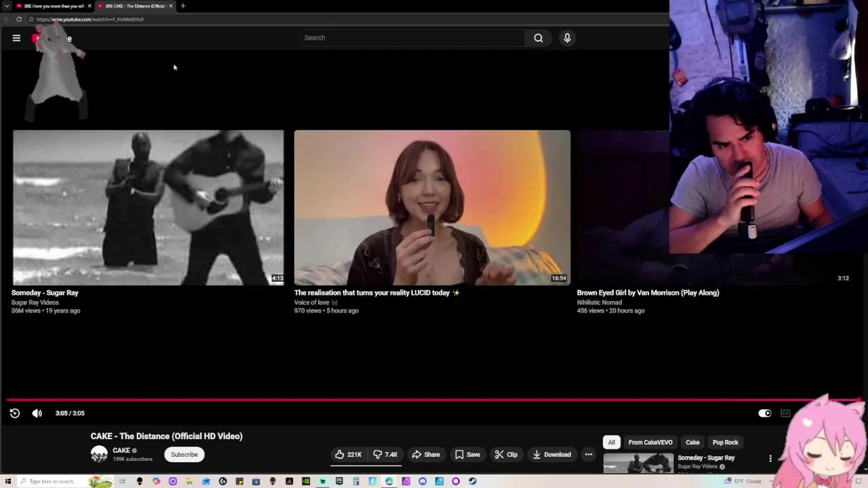The width and height of the screenshot is (868, 488).
Task: Close the CAKE - The Distance tab
Action: tap(170, 6)
